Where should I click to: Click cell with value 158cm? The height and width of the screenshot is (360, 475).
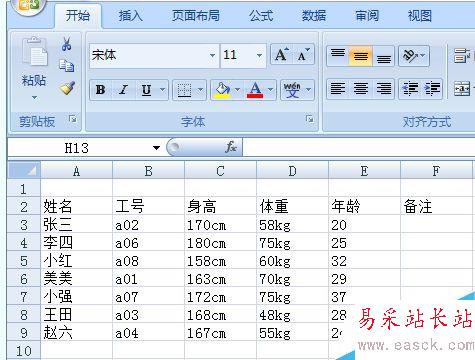click(220, 261)
